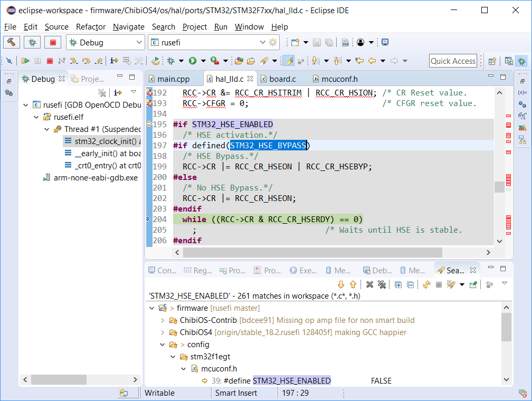Image resolution: width=532 pixels, height=401 pixels.
Task: Select the Step Into icon
Action: tap(74, 61)
